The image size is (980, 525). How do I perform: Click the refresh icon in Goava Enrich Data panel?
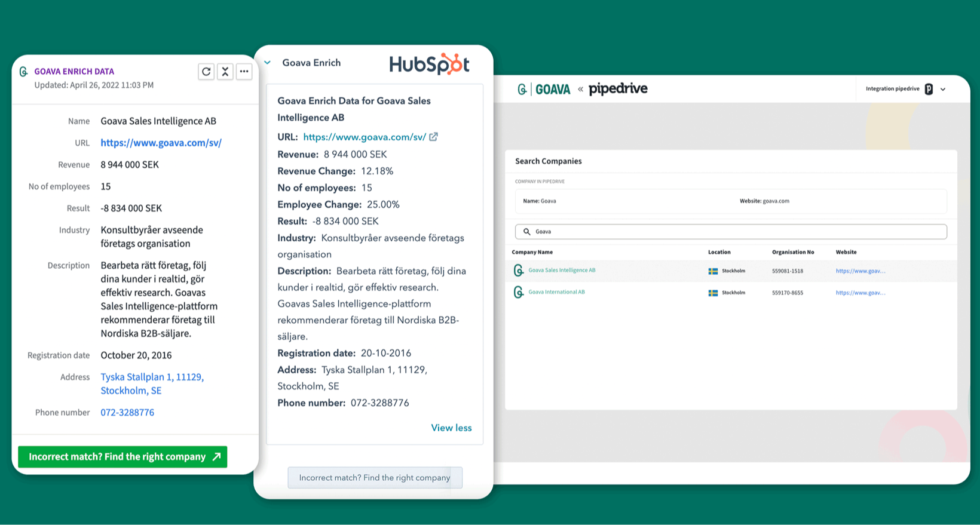[206, 72]
